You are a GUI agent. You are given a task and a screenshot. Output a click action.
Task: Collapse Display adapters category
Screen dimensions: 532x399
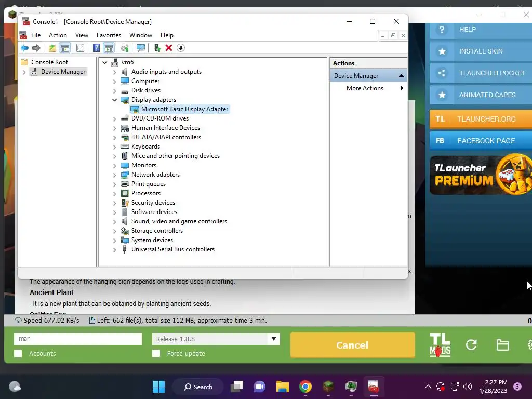[114, 100]
